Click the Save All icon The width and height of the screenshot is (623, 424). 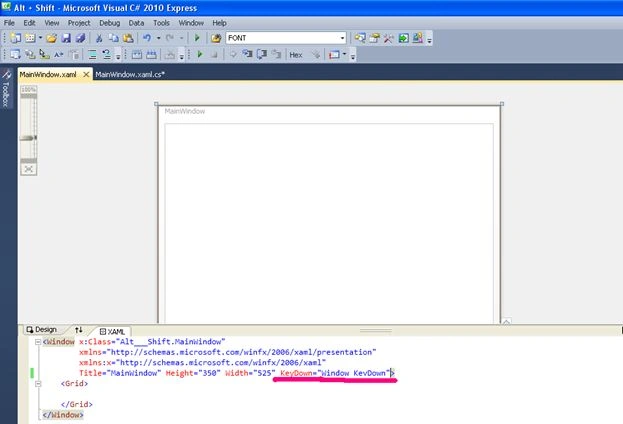click(x=80, y=38)
